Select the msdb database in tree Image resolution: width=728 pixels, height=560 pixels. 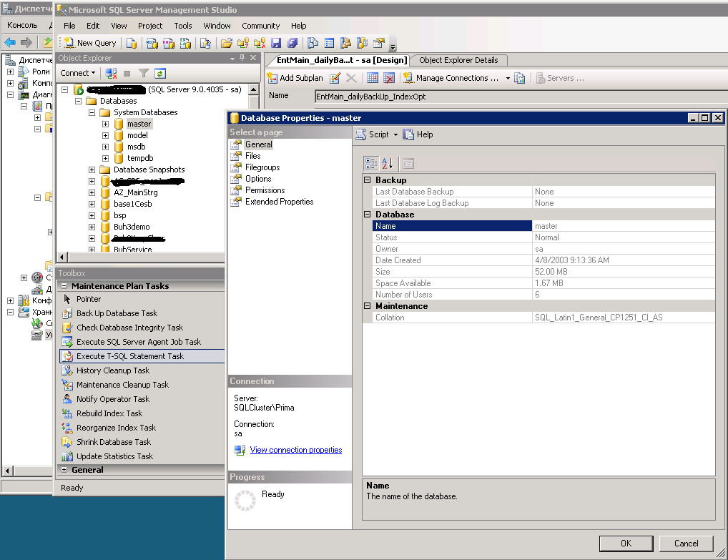pos(136,147)
